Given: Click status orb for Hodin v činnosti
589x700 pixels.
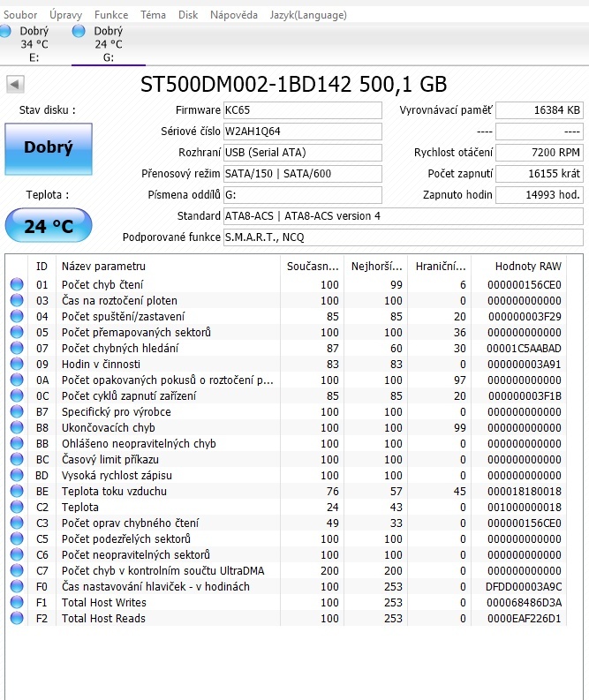Looking at the screenshot, I should (x=17, y=364).
